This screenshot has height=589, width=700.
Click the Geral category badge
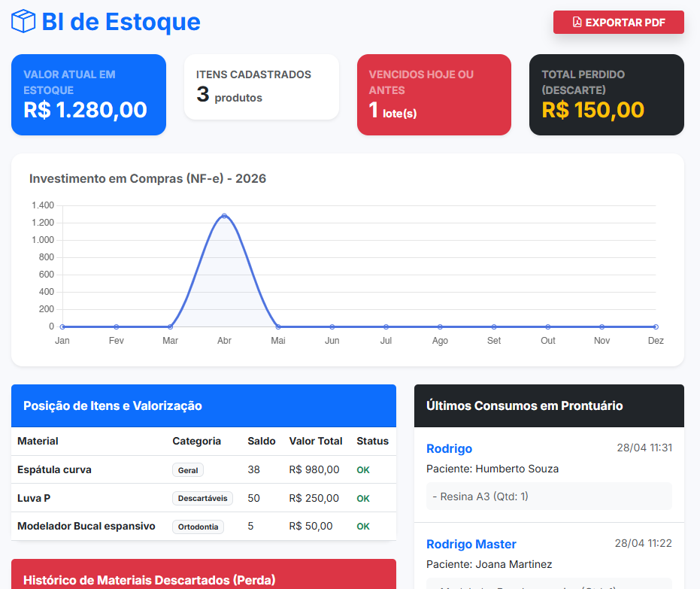click(x=188, y=470)
